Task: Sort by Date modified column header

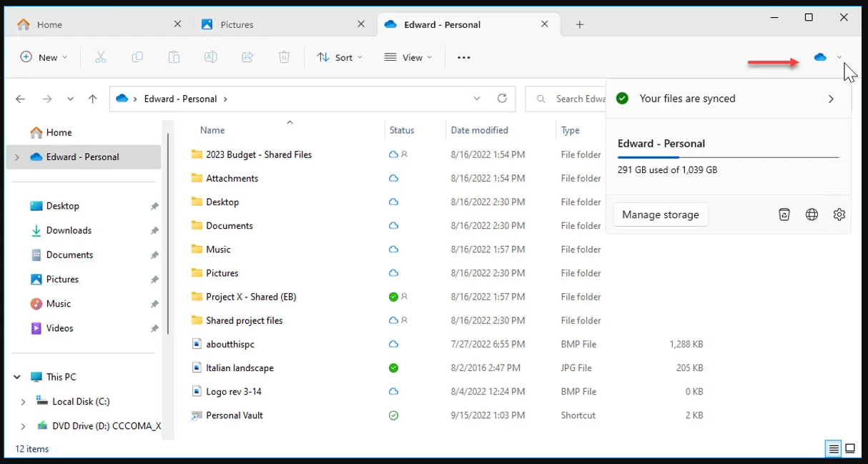Action: pos(479,130)
